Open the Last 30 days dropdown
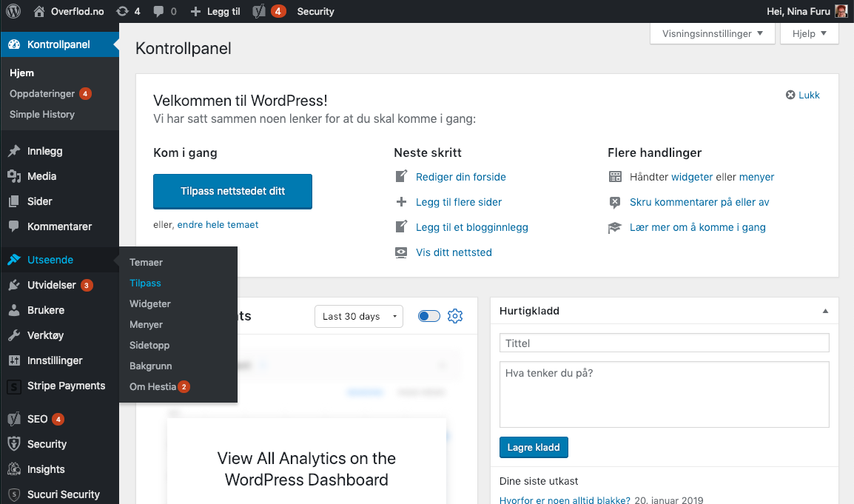854x504 pixels. pyautogui.click(x=359, y=317)
